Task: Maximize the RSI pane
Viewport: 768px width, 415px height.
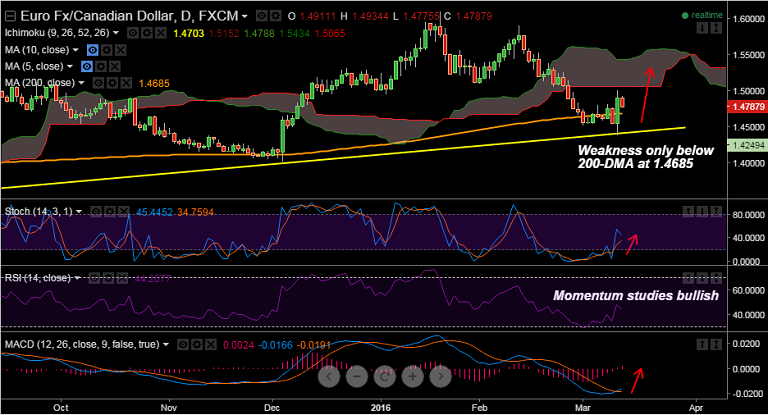Action: pos(716,278)
